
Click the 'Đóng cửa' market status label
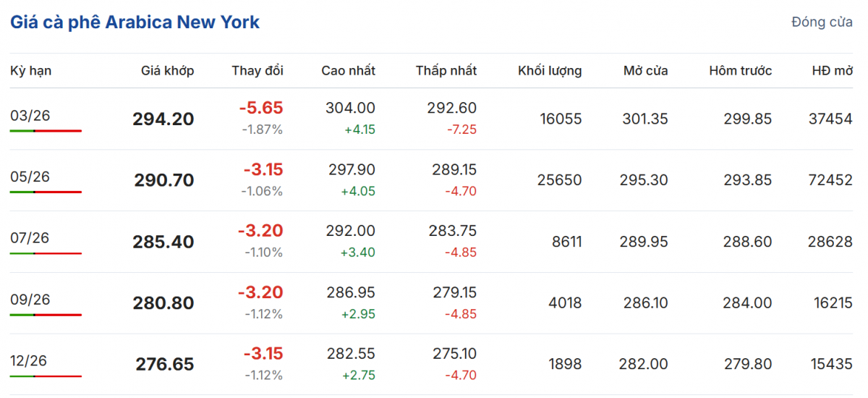pyautogui.click(x=822, y=22)
